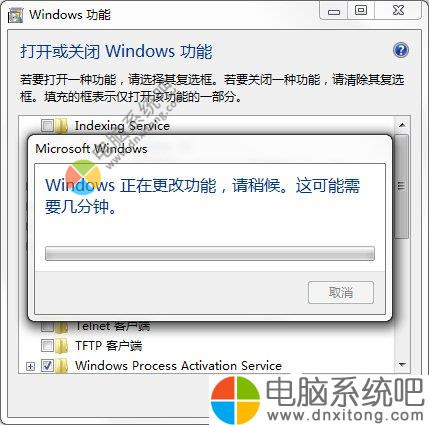Click the scrollbar down arrow in feature list
Screen dimensions: 429x425
(x=402, y=365)
